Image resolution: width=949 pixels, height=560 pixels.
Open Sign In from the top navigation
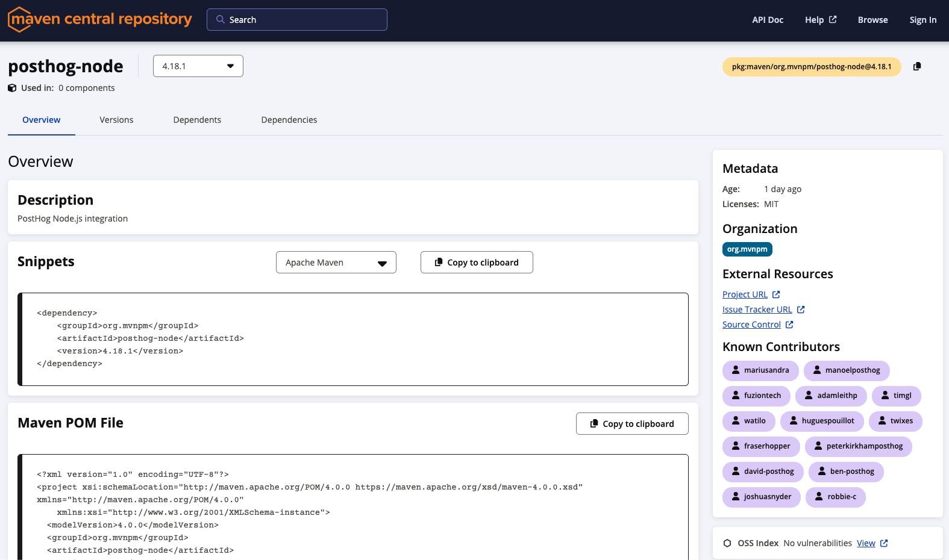(922, 20)
